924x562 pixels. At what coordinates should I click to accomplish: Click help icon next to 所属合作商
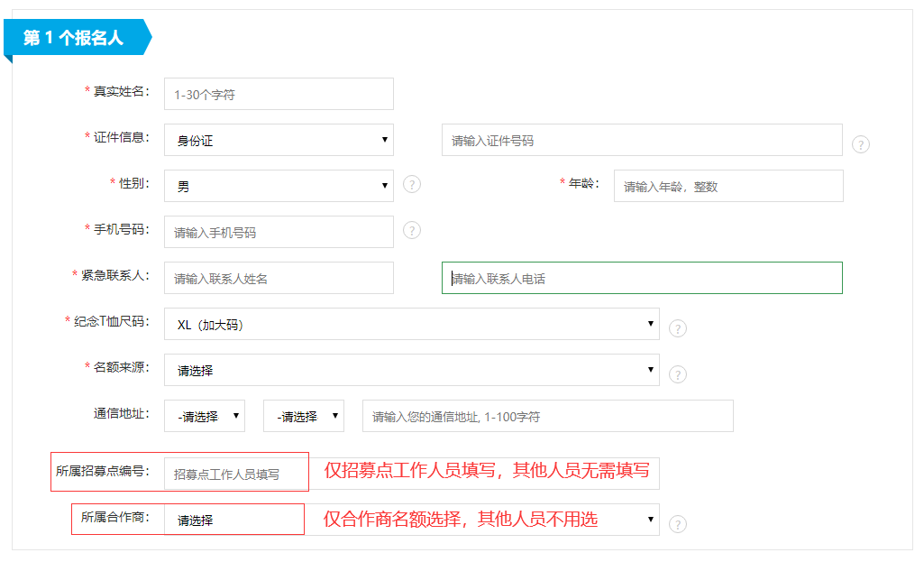[x=678, y=524]
